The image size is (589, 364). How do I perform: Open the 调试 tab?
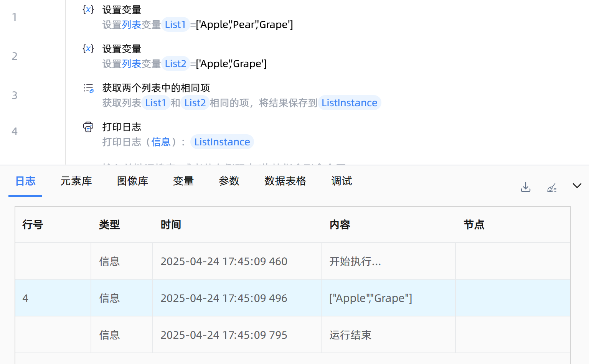pyautogui.click(x=342, y=181)
